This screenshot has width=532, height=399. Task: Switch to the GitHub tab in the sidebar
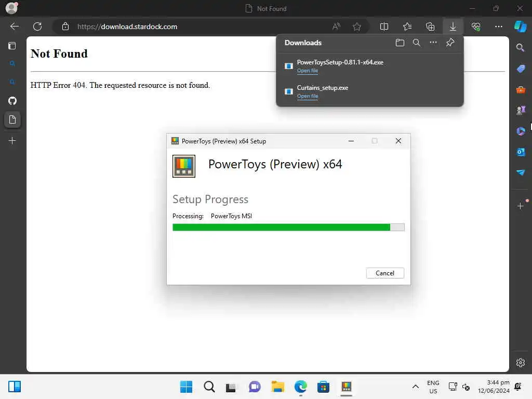pyautogui.click(x=12, y=101)
